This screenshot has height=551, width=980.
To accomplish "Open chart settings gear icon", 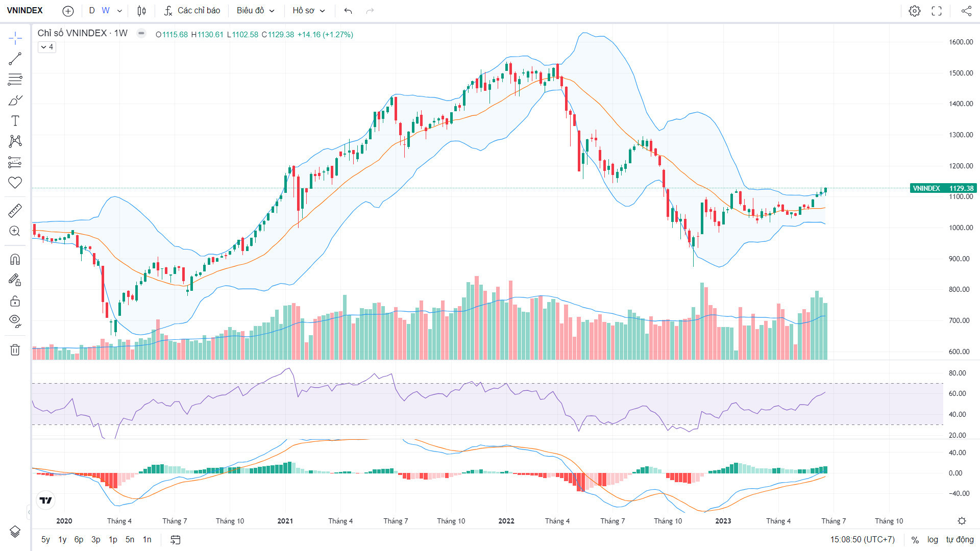I will tap(915, 11).
